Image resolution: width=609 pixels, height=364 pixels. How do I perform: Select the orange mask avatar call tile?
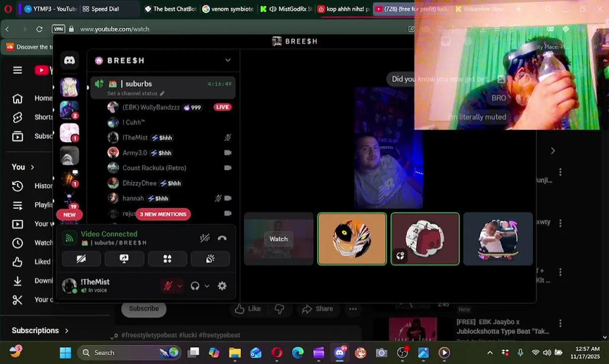(352, 239)
